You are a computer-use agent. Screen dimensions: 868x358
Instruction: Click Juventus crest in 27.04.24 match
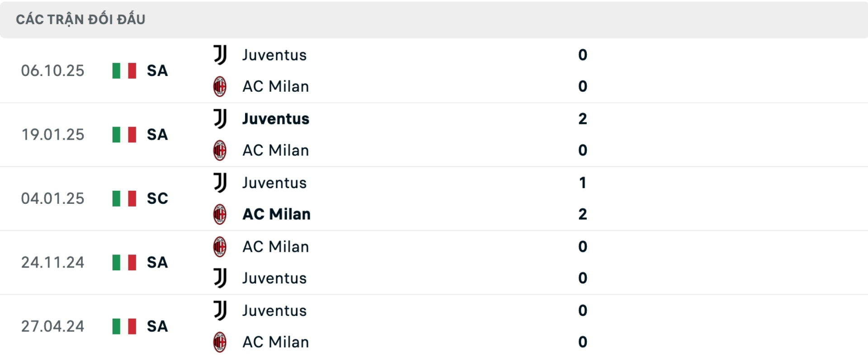click(x=220, y=311)
